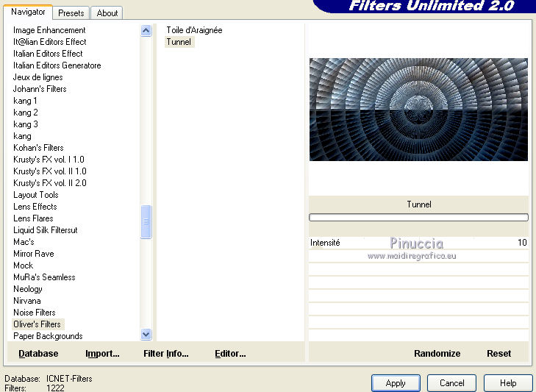
Task: Randomize the filter settings
Action: 437,353
